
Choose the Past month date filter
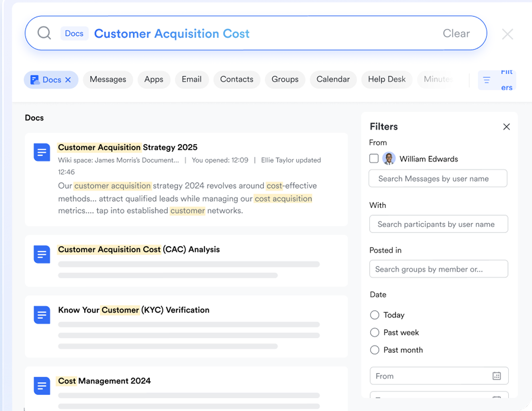tap(375, 350)
